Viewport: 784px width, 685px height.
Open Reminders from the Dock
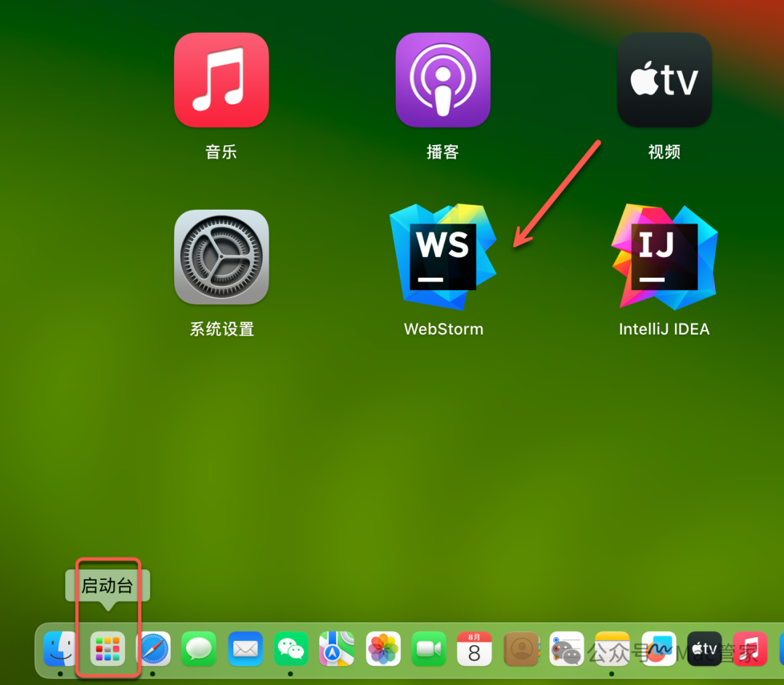(566, 649)
